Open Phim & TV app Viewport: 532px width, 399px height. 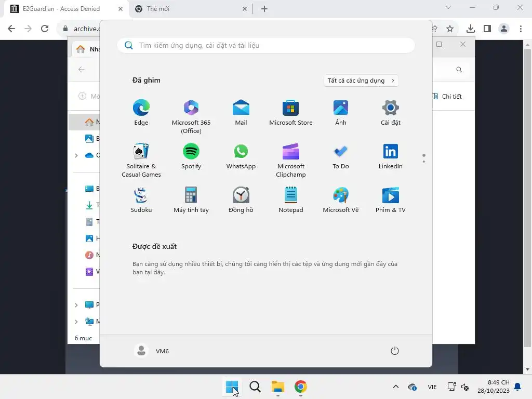(x=391, y=200)
